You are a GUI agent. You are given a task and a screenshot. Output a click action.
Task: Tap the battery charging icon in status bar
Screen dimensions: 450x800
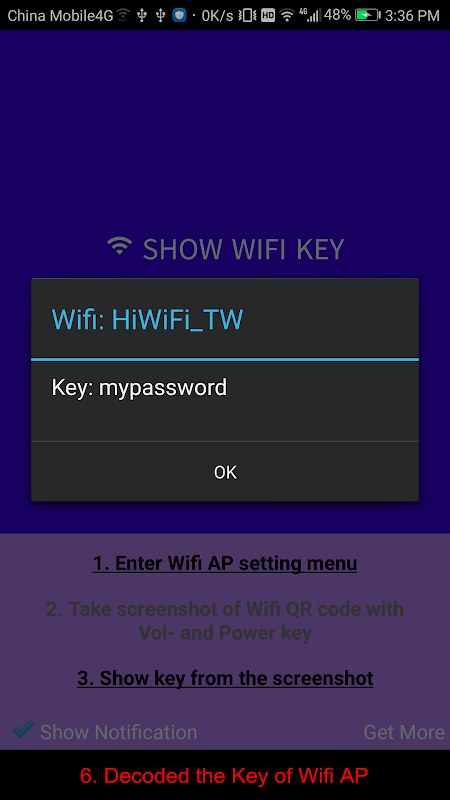(368, 15)
